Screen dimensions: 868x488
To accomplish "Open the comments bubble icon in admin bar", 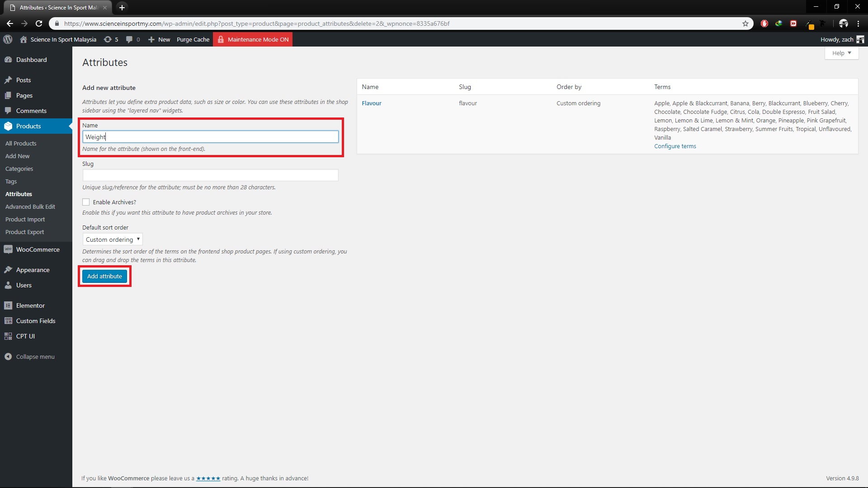I will pyautogui.click(x=129, y=39).
